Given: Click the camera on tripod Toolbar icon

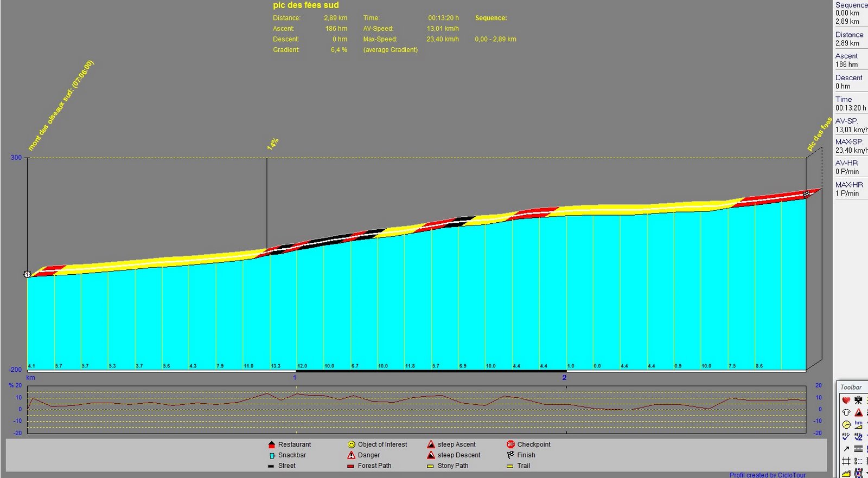Looking at the screenshot, I should pyautogui.click(x=858, y=401).
